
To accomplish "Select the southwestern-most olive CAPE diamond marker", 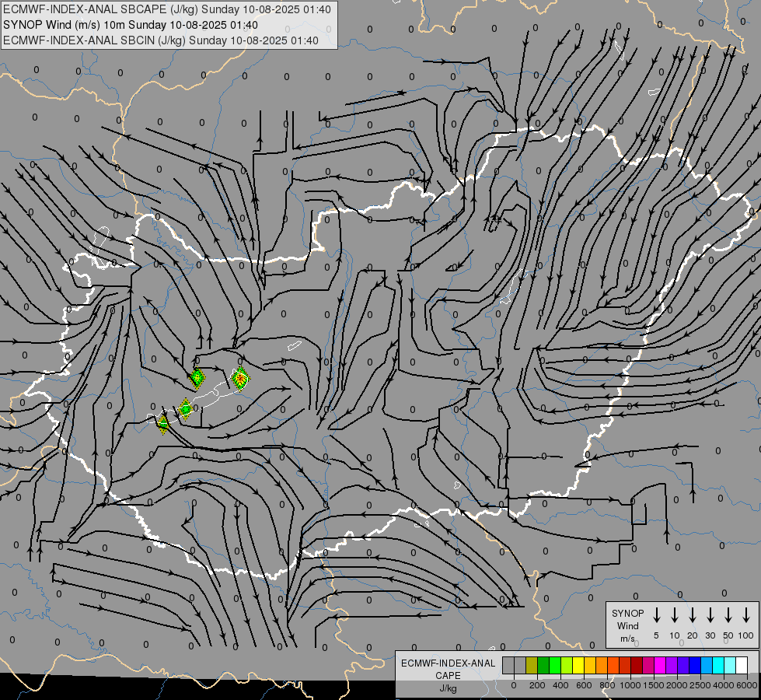I will pos(163,424).
